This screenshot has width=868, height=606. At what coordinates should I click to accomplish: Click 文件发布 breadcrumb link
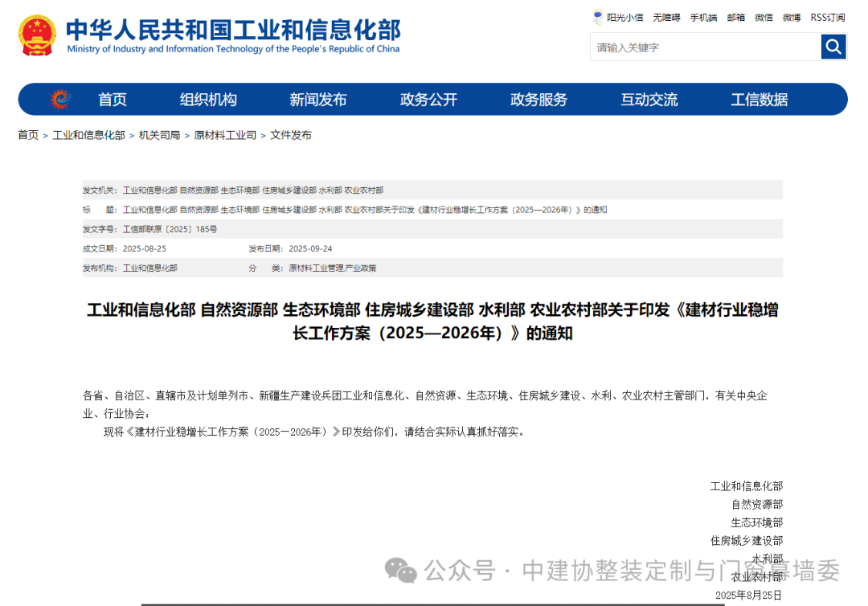(x=291, y=135)
